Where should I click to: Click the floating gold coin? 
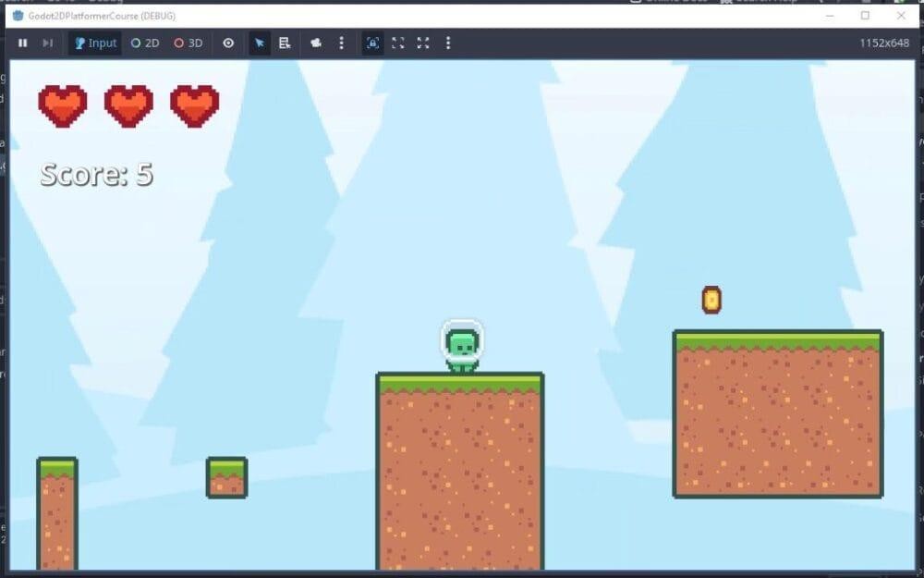point(711,300)
